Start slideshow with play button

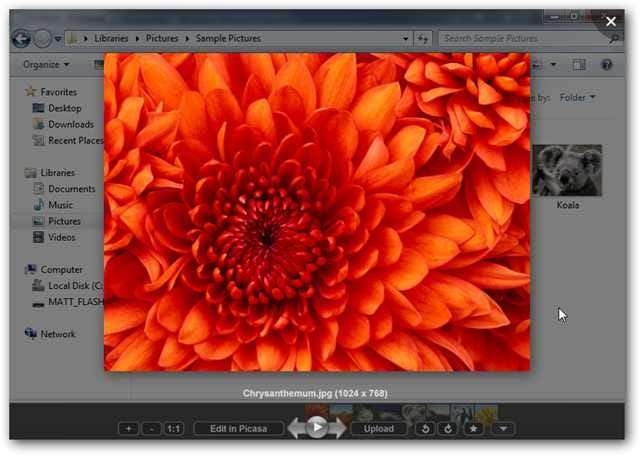pyautogui.click(x=316, y=427)
